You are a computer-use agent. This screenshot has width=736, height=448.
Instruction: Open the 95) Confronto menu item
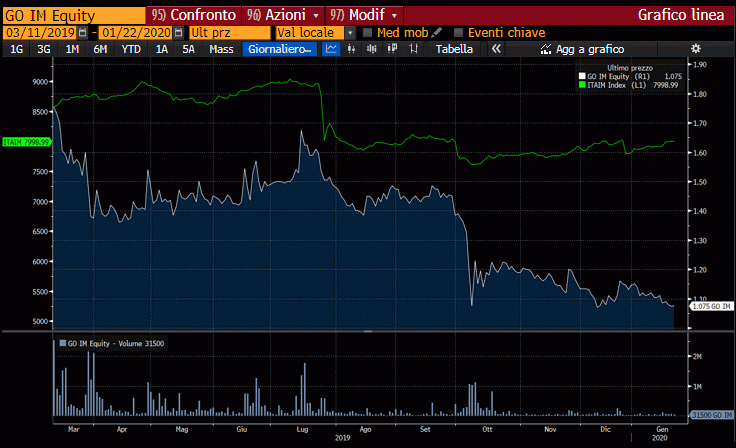coord(193,15)
